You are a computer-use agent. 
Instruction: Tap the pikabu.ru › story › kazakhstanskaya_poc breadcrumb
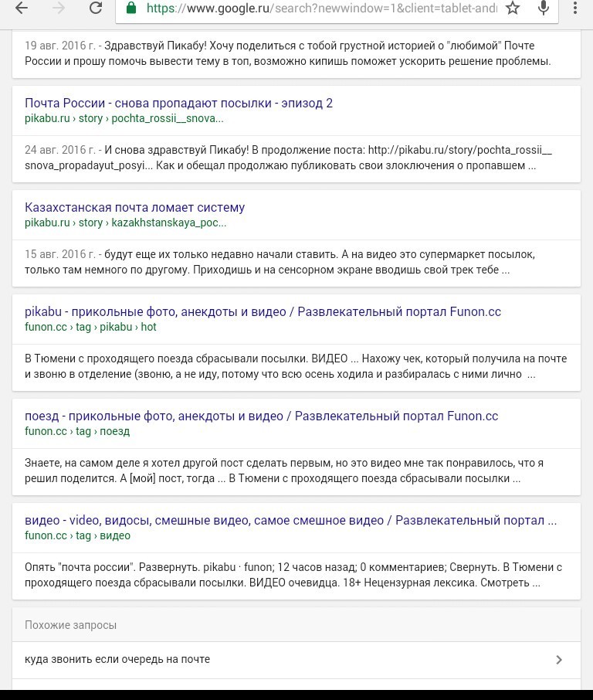(125, 223)
